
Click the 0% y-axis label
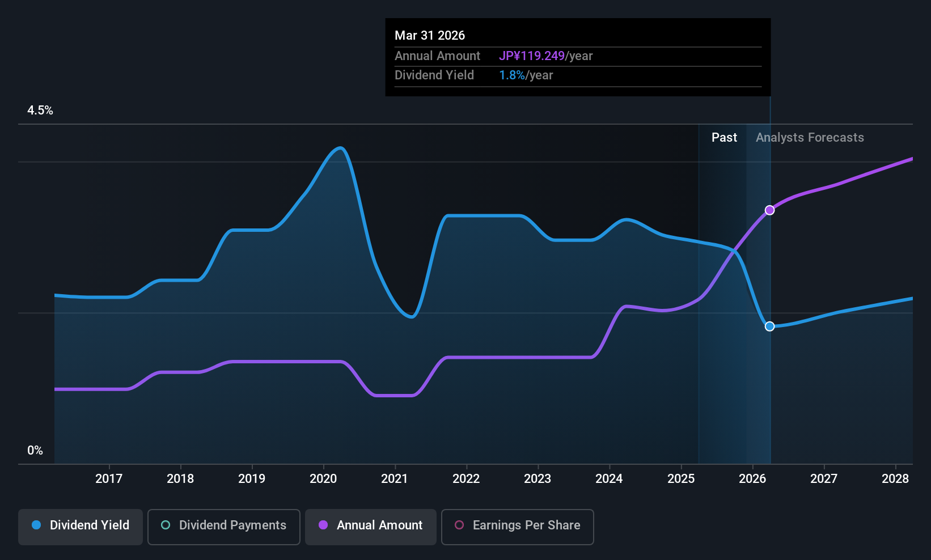[x=35, y=451]
